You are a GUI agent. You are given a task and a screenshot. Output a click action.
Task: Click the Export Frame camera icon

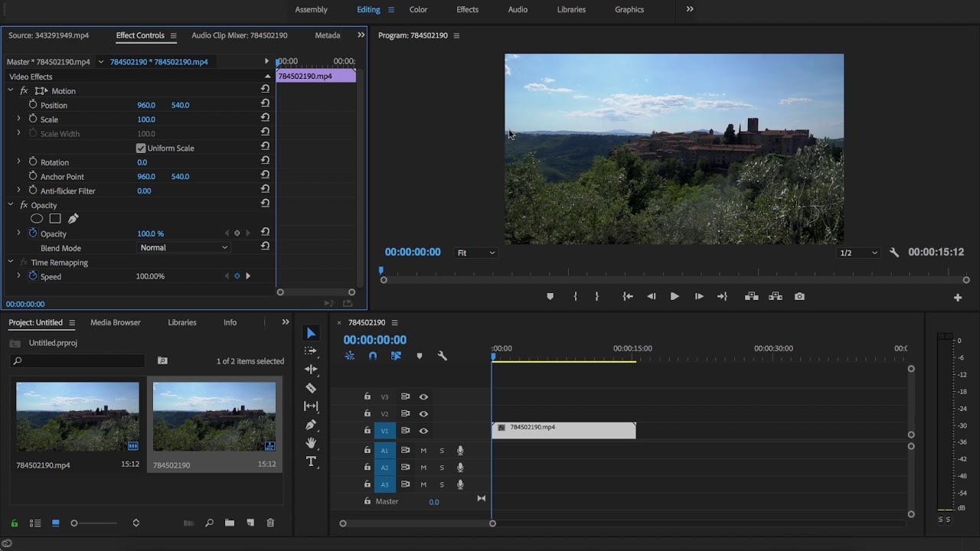pos(799,297)
